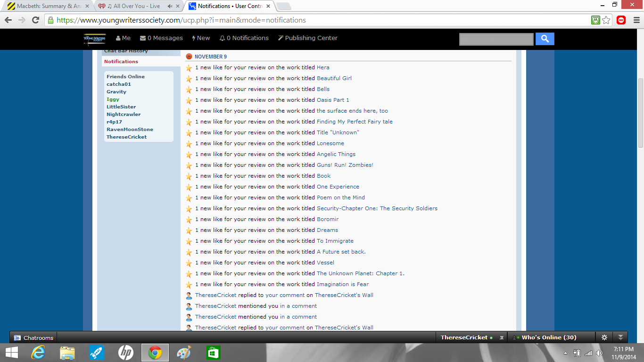Click the star icon beside Hera notification
This screenshot has width=644, height=362.
pyautogui.click(x=189, y=68)
